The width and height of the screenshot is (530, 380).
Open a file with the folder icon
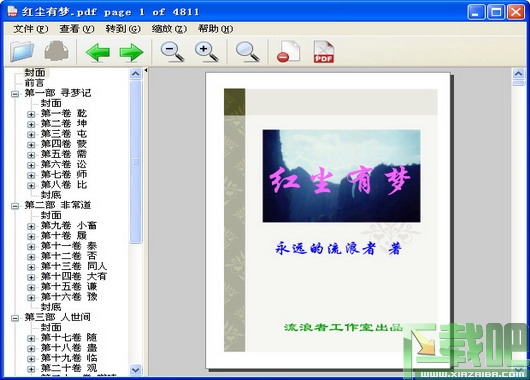[x=22, y=52]
